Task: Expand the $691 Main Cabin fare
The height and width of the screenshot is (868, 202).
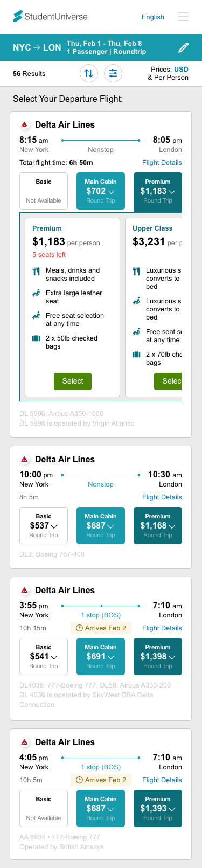Action: [101, 657]
